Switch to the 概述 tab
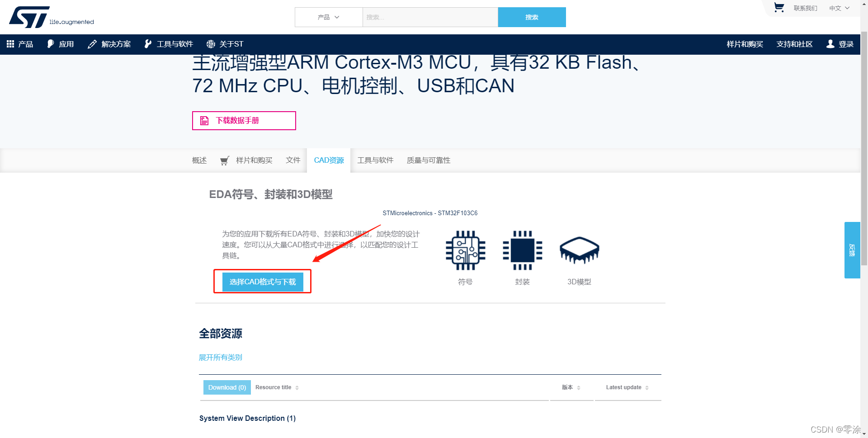The image size is (868, 438). click(199, 160)
